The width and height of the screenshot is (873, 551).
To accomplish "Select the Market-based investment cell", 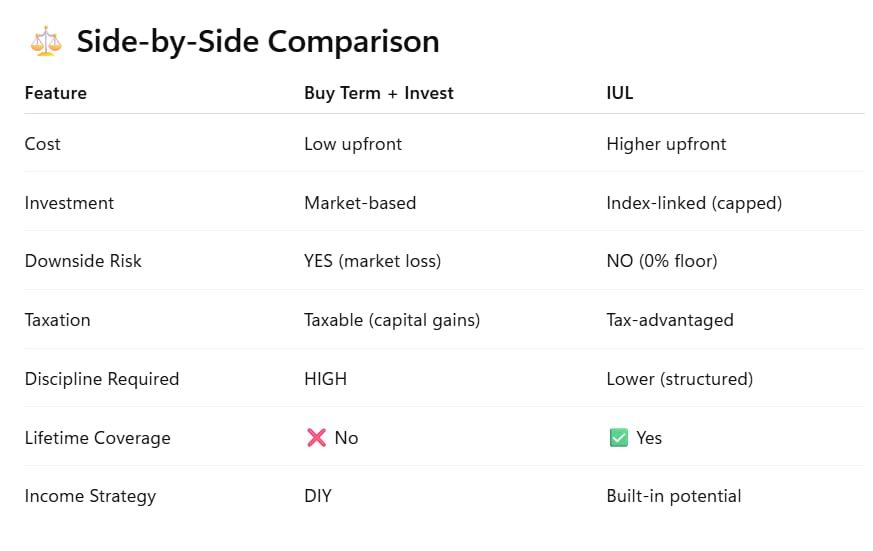I will pyautogui.click(x=360, y=203).
